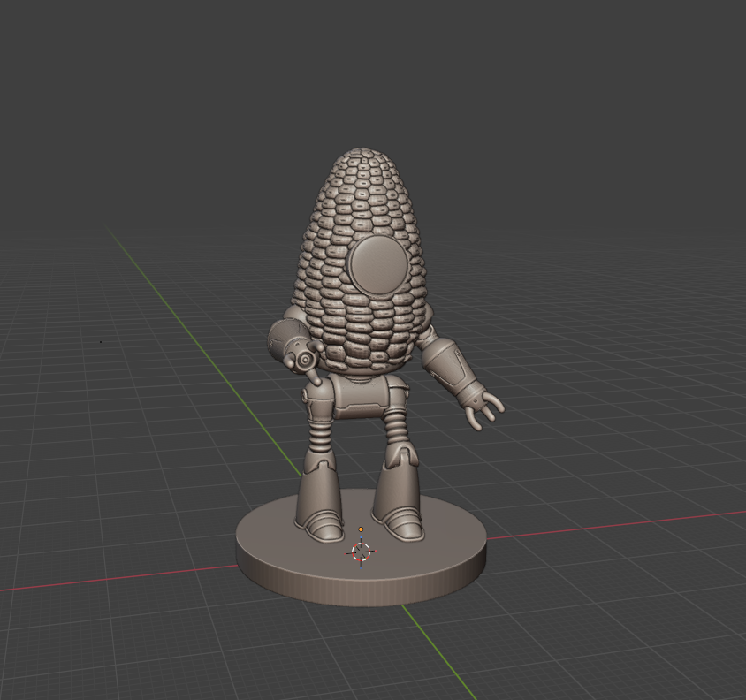The image size is (746, 700).
Task: Click the round sensor eye on the arm
Action: click(303, 361)
